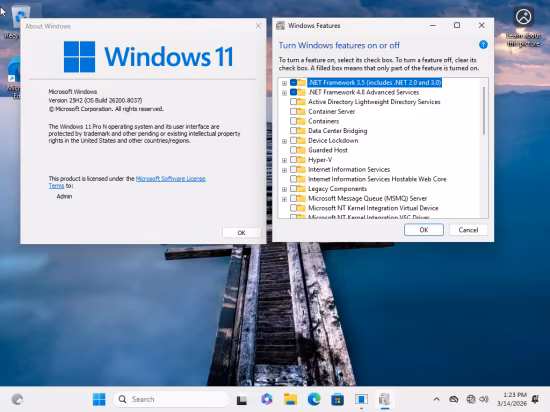Select the Guarded Host row text
Screen dimensions: 550x412
point(328,150)
